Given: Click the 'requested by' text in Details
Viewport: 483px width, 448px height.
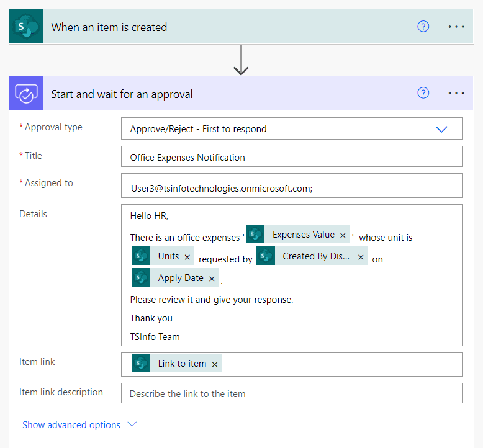Looking at the screenshot, I should [x=225, y=259].
